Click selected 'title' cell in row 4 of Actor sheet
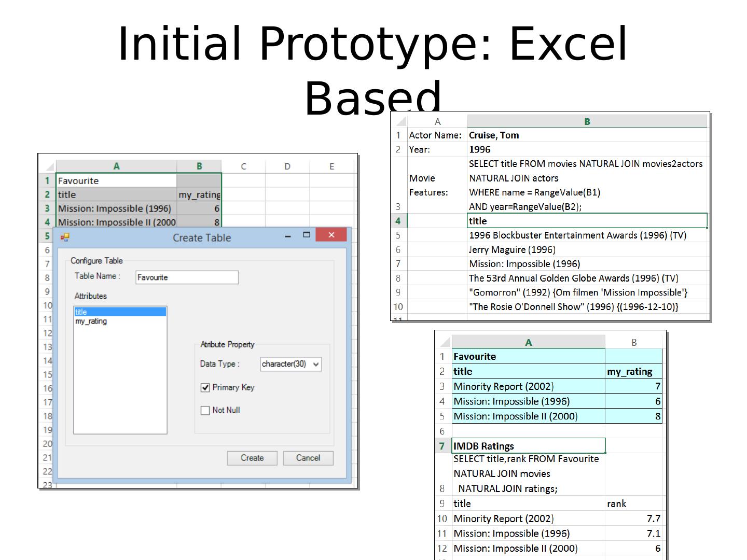The height and width of the screenshot is (560, 747). (587, 221)
